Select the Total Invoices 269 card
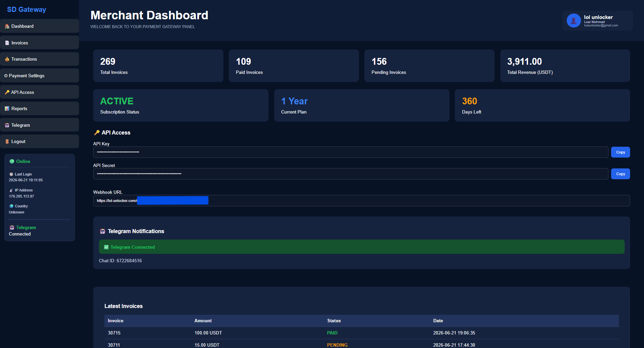This screenshot has height=348, width=644. click(158, 66)
